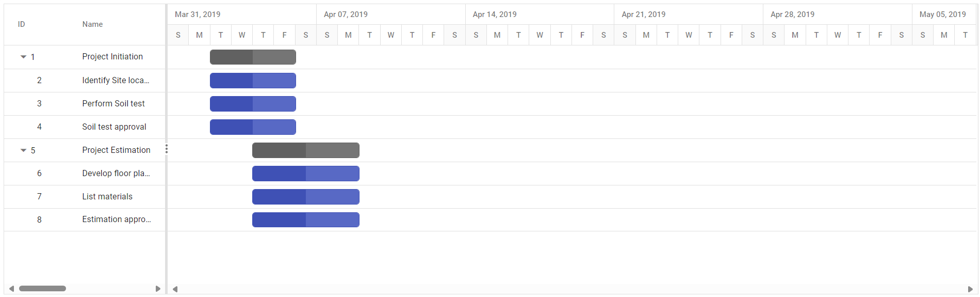This screenshot has width=980, height=297.
Task: Click the chart's right scroll arrow
Action: click(970, 289)
